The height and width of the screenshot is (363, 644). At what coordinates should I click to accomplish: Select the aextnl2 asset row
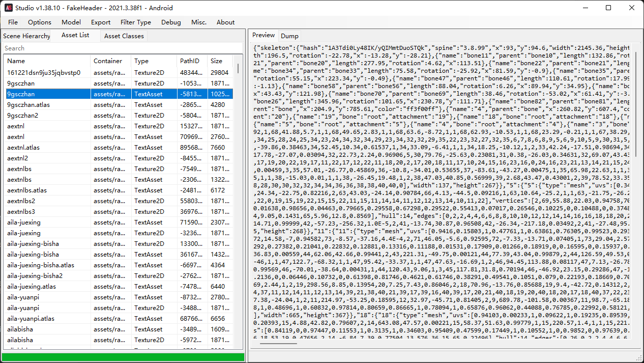(119, 158)
